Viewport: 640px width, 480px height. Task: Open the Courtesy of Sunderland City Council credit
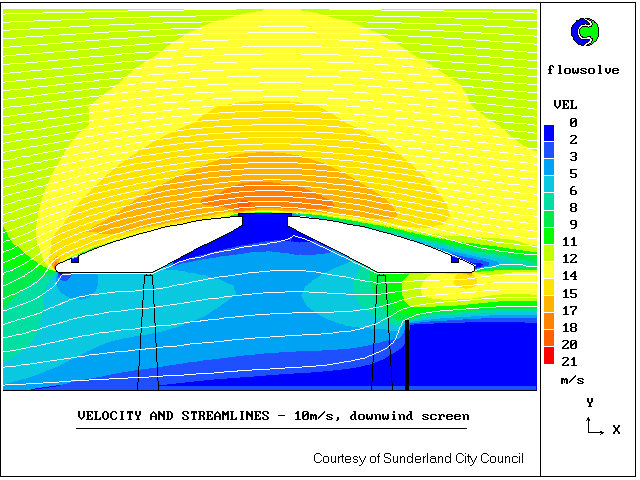(418, 459)
